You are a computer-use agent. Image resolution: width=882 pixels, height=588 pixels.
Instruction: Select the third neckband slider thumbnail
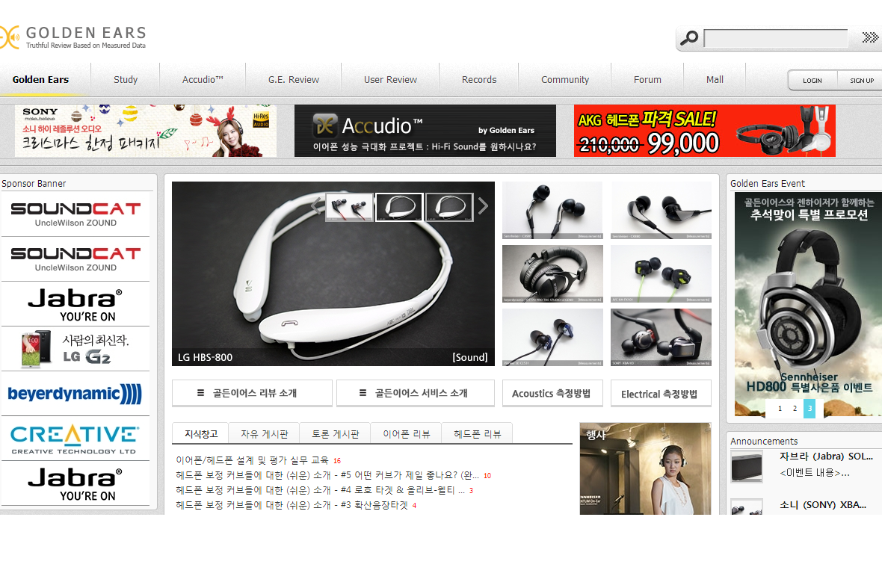coord(449,207)
